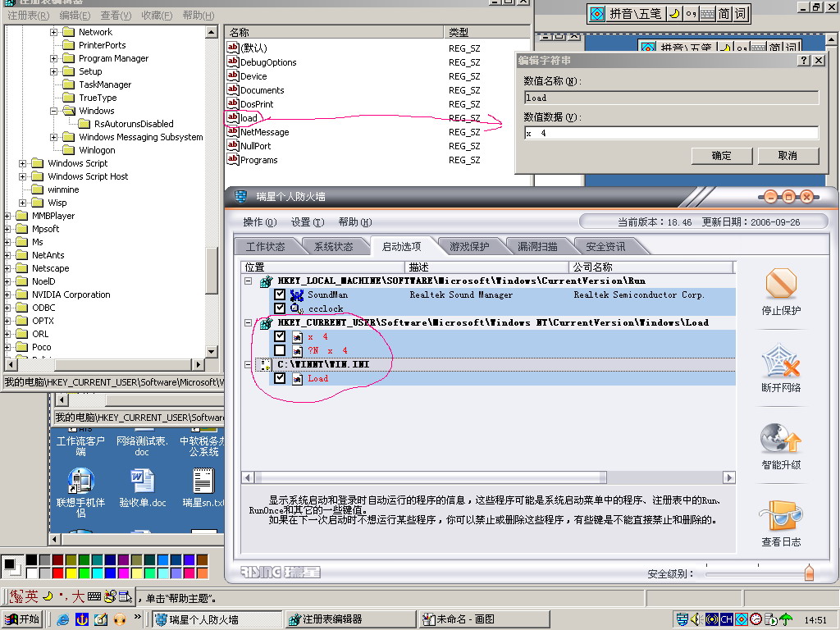The width and height of the screenshot is (840, 630).
Task: Switch to 游戏保护 tab
Action: coord(469,246)
